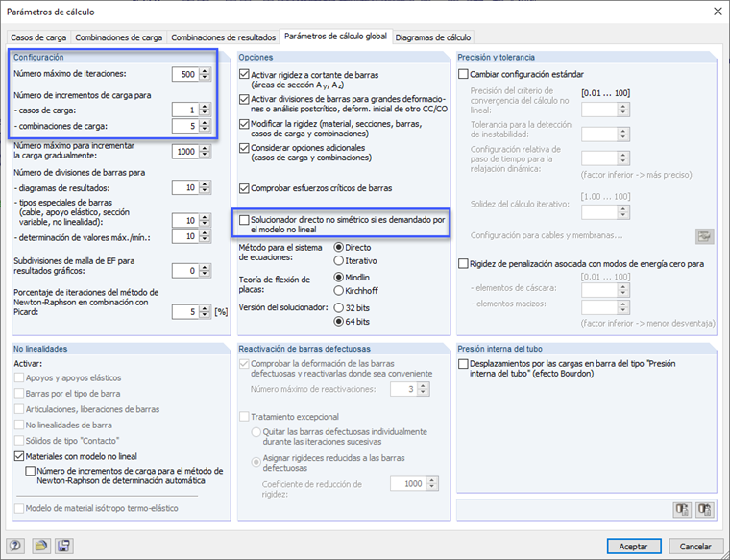
Task: Toggle Activar divisiones de barras checkbox
Action: tap(244, 99)
